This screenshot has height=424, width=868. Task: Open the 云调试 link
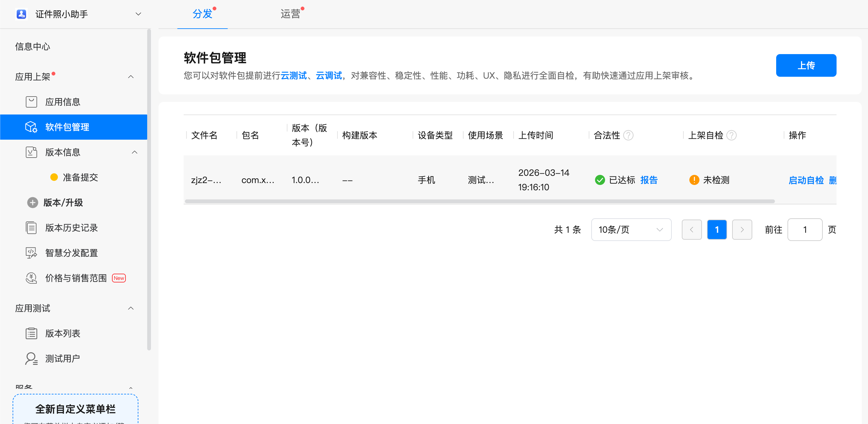(329, 75)
